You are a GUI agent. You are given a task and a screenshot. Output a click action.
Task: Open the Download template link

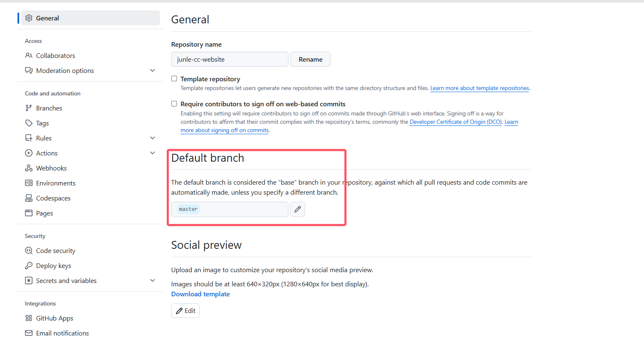pyautogui.click(x=200, y=294)
